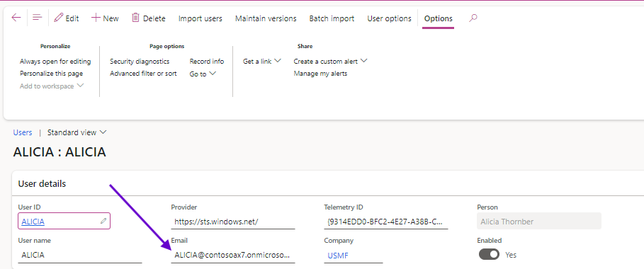Click Manage my alerts
The width and height of the screenshot is (644, 269).
(x=320, y=74)
